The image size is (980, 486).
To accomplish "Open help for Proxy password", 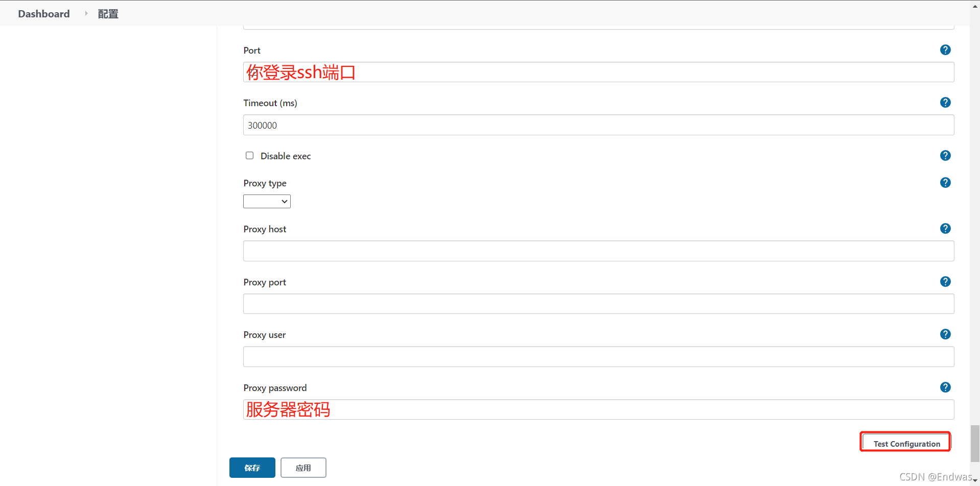I will (945, 387).
